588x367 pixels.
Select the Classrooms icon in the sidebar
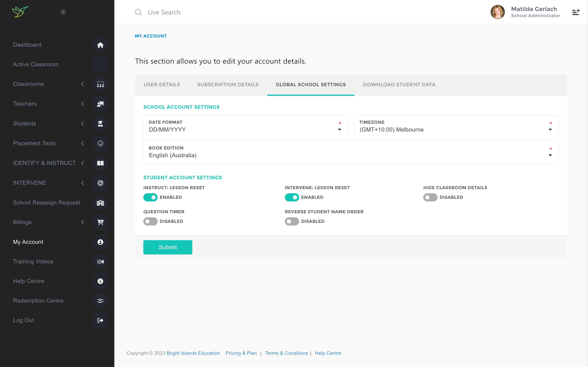pos(100,84)
